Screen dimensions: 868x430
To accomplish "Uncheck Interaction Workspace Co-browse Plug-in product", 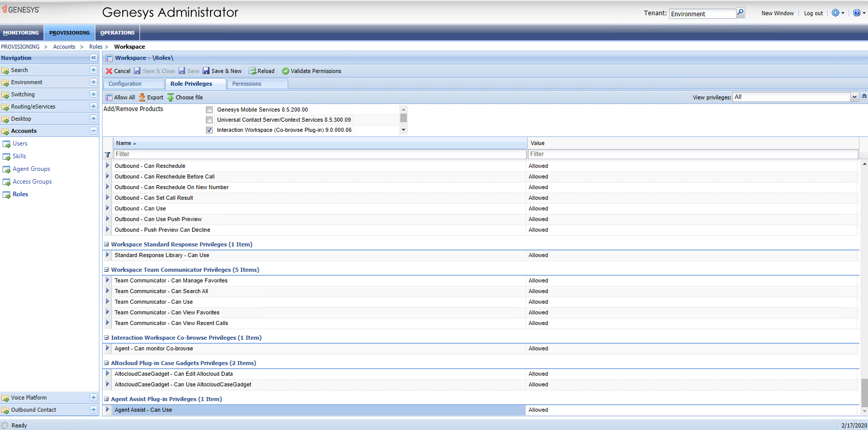I will click(x=209, y=130).
